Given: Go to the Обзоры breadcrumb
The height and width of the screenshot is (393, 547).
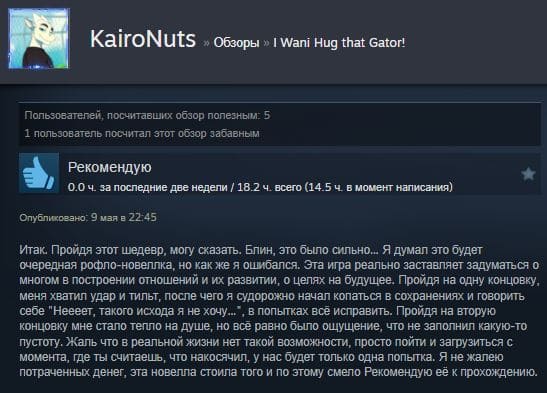Looking at the screenshot, I should 237,43.
